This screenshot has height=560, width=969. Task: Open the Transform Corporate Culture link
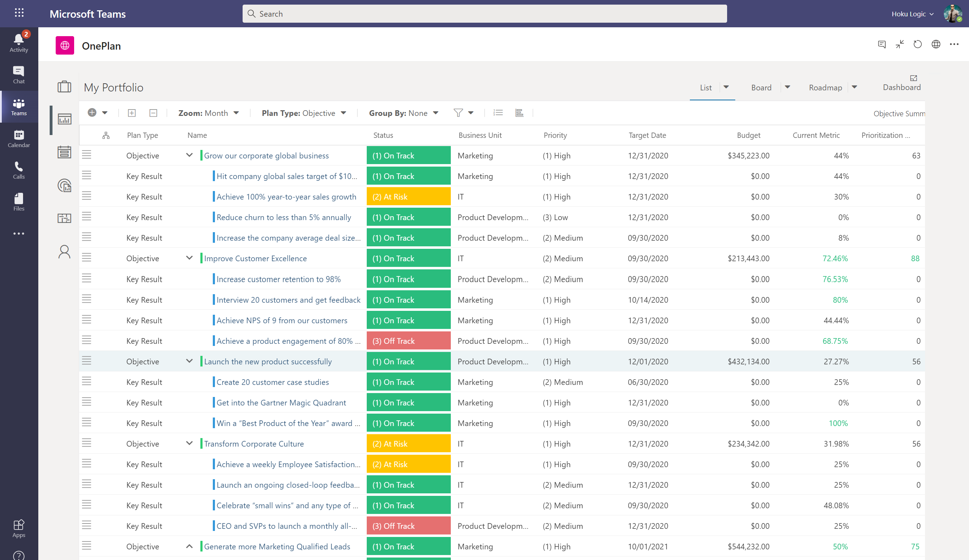[254, 443]
